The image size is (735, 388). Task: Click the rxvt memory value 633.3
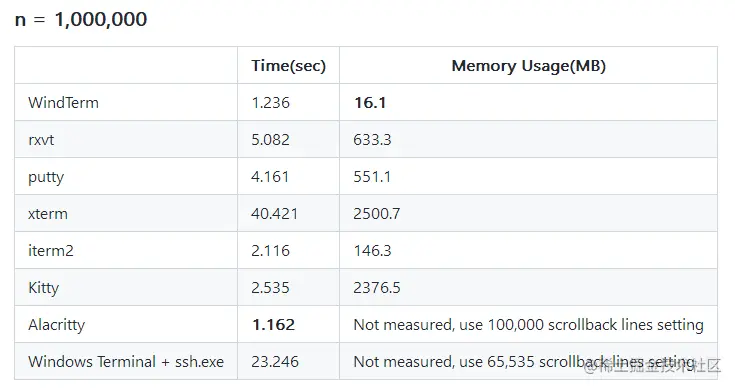coord(372,140)
